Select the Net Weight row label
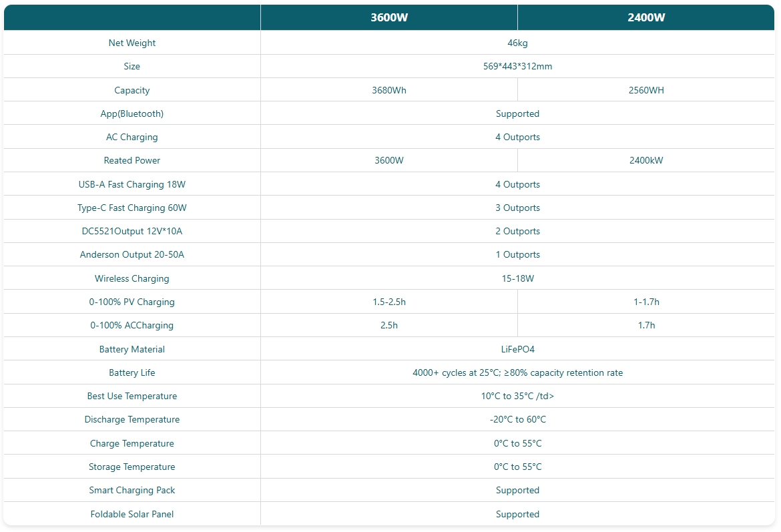 (132, 43)
